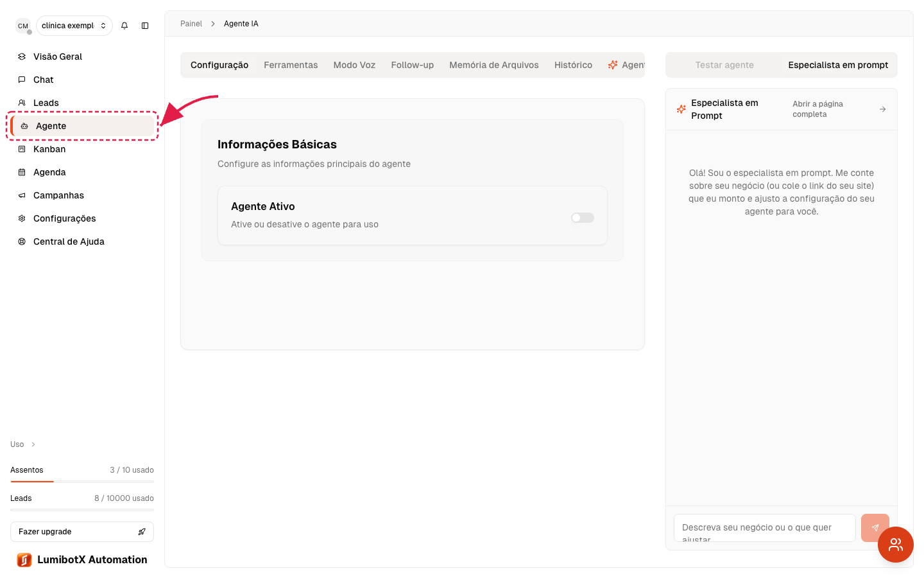Select Especialista em prompt tab
This screenshot has height=578, width=924.
point(838,65)
